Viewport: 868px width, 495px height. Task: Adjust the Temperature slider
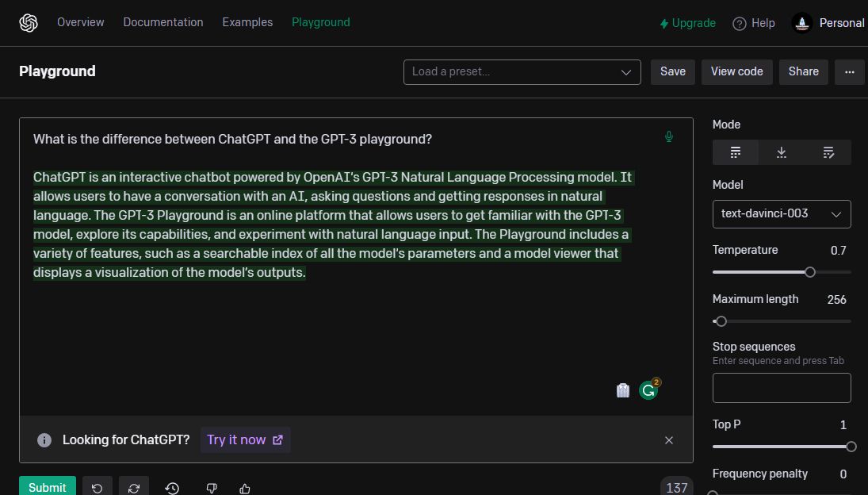click(x=810, y=272)
